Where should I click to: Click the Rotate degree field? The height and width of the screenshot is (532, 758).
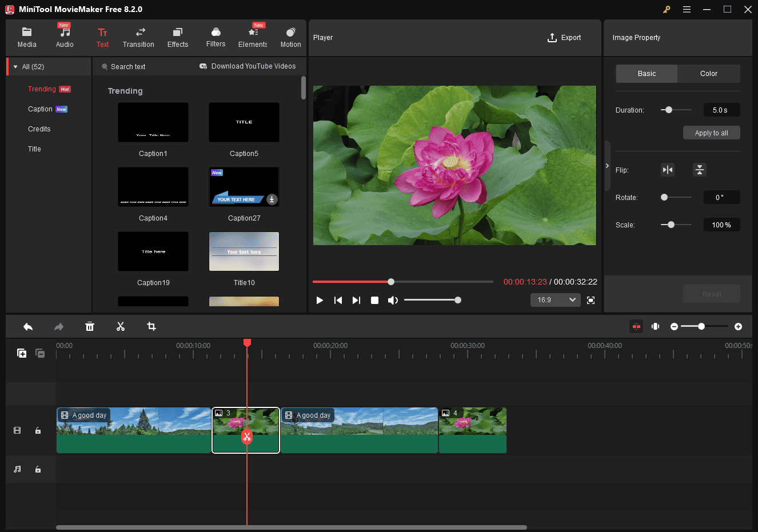click(721, 197)
